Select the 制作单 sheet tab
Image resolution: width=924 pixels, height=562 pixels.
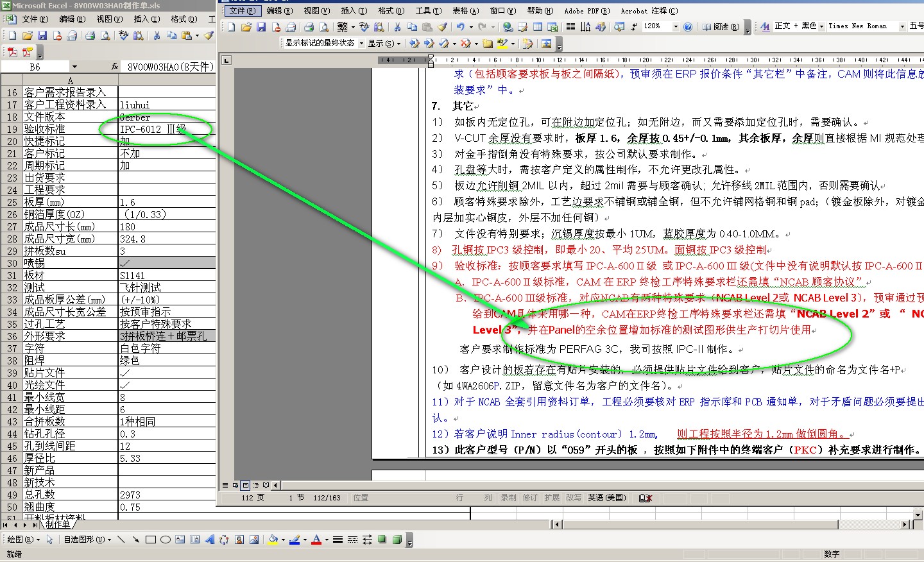coord(58,524)
